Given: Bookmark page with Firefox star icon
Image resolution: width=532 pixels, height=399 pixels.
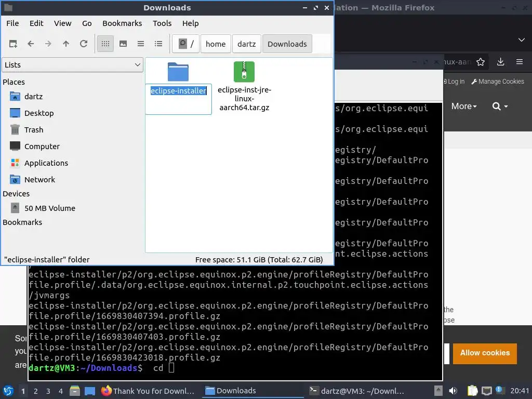Looking at the screenshot, I should 481,62.
